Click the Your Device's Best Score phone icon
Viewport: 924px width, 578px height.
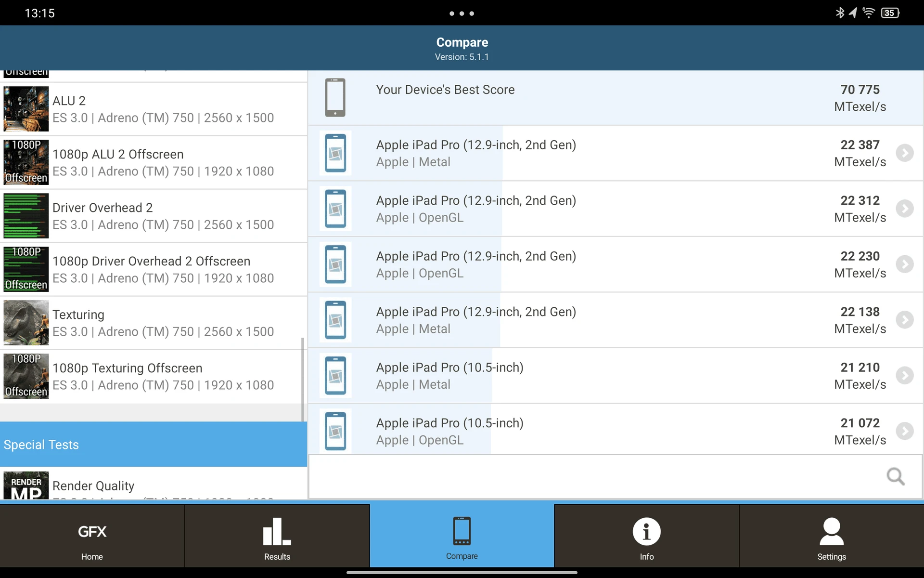pos(335,97)
